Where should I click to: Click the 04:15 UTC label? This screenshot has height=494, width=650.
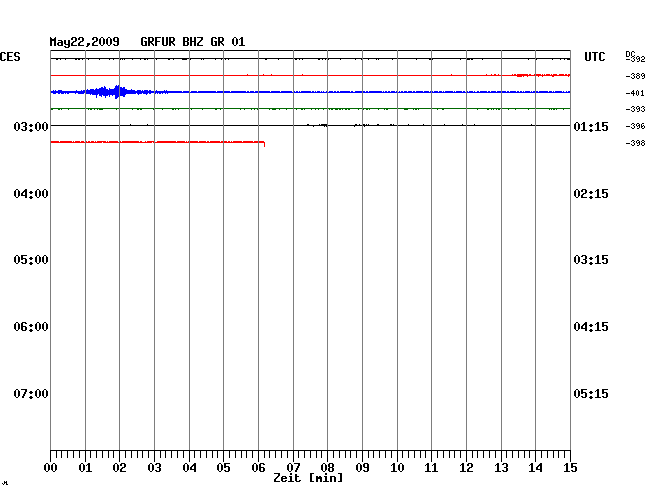coord(591,327)
